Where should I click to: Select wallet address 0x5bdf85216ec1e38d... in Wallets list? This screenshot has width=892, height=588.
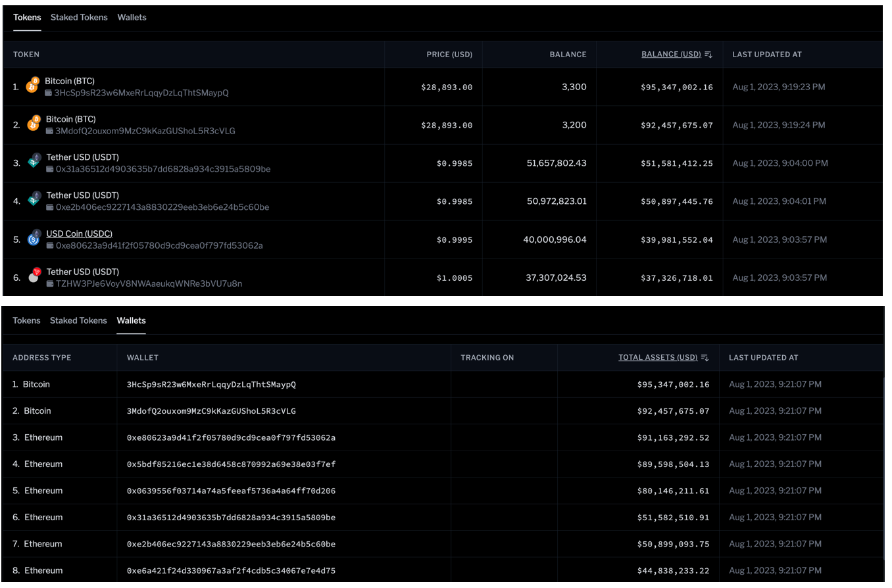pos(231,464)
